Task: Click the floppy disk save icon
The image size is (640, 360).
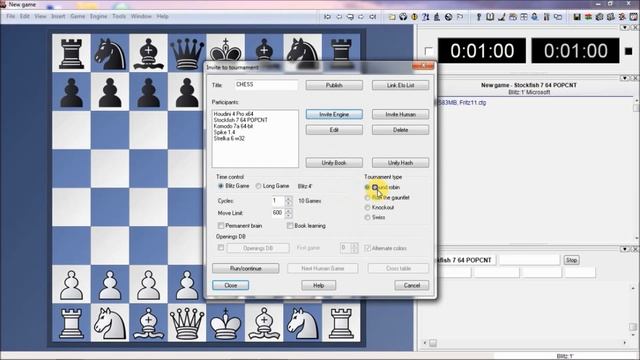Action: (x=577, y=17)
